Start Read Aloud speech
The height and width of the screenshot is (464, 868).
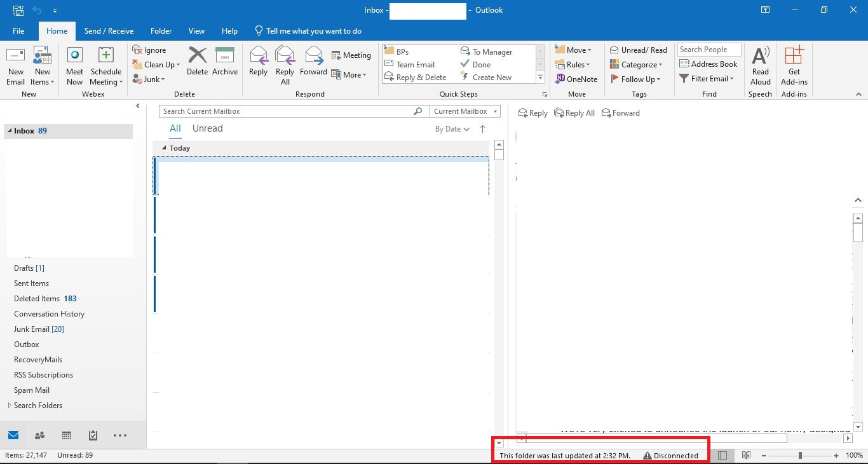761,66
